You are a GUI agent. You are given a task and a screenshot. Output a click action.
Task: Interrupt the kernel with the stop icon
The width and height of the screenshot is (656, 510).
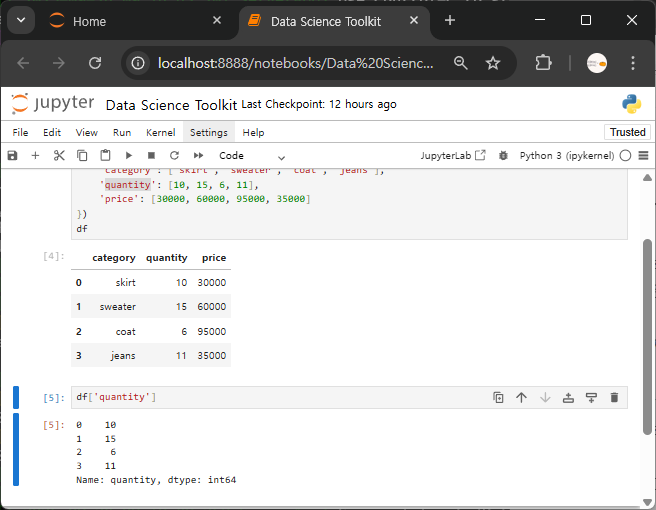point(151,156)
